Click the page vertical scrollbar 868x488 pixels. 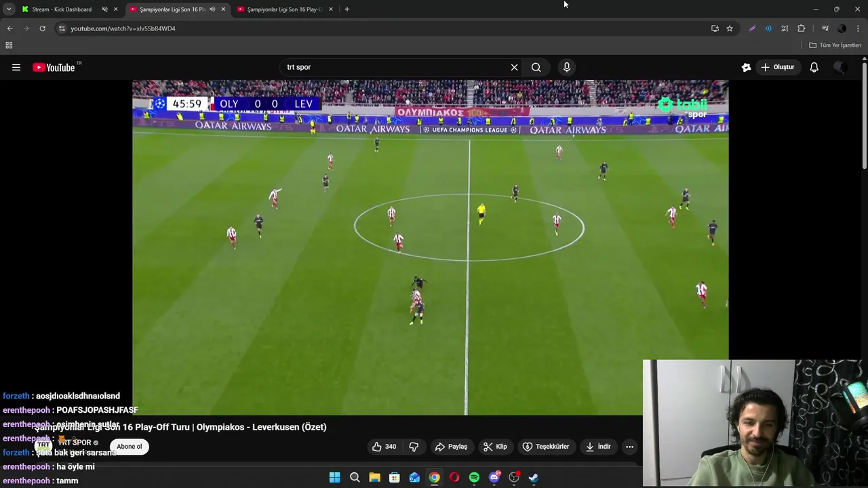pyautogui.click(x=864, y=115)
